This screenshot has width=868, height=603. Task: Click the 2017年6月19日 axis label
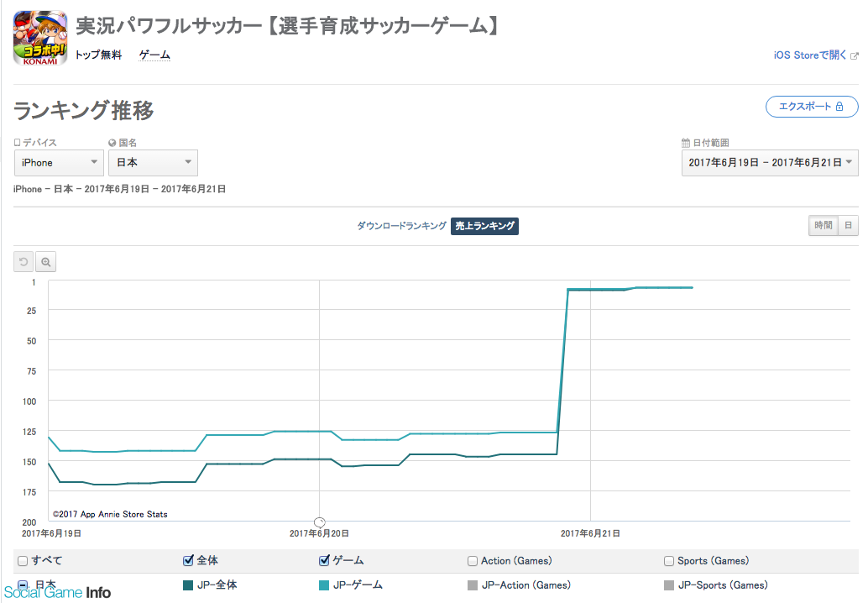tap(51, 534)
